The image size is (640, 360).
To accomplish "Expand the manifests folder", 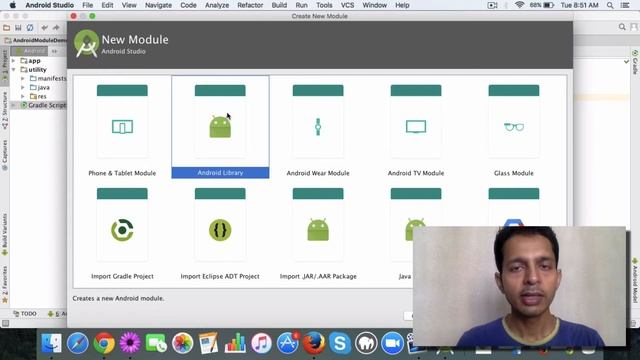I will point(23,78).
